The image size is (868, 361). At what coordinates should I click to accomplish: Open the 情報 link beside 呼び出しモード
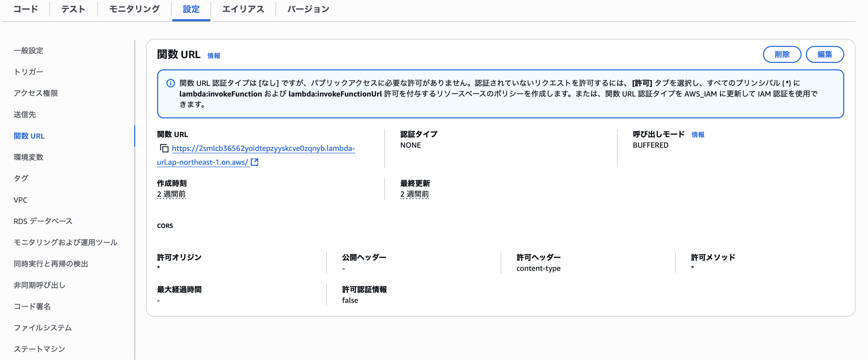pyautogui.click(x=698, y=135)
